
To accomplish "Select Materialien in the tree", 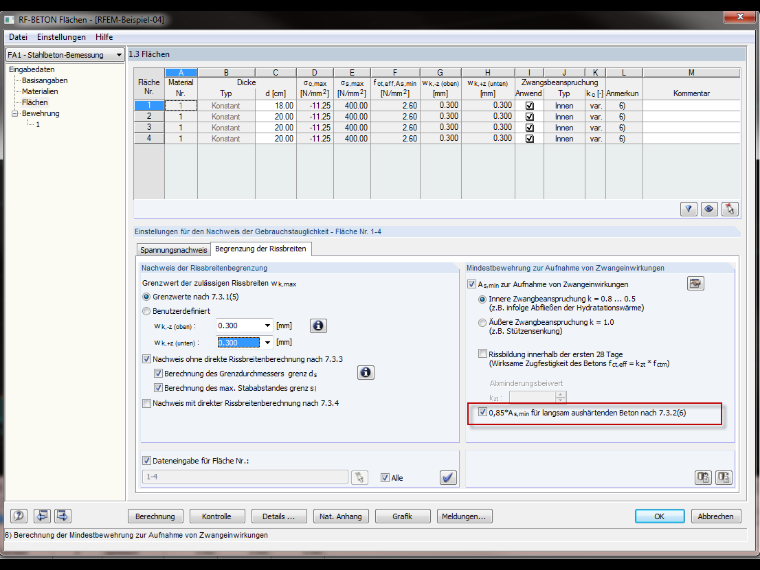I will [40, 91].
